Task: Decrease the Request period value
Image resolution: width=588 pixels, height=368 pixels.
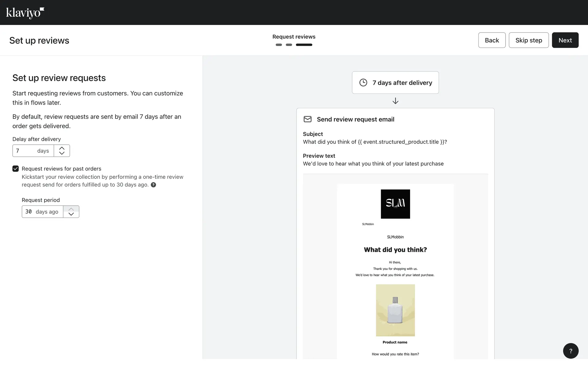Action: pos(71,214)
